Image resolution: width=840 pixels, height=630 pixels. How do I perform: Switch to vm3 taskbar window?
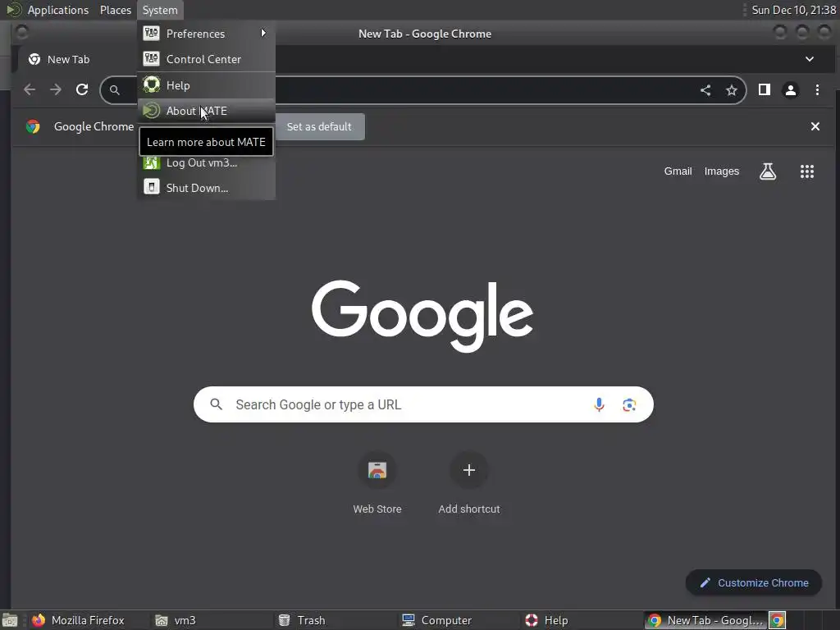[212, 620]
